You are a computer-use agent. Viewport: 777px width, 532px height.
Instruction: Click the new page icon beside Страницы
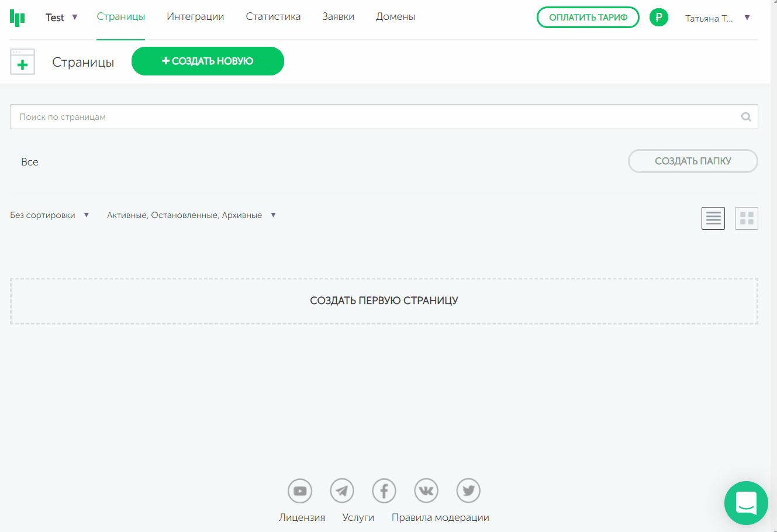point(23,62)
